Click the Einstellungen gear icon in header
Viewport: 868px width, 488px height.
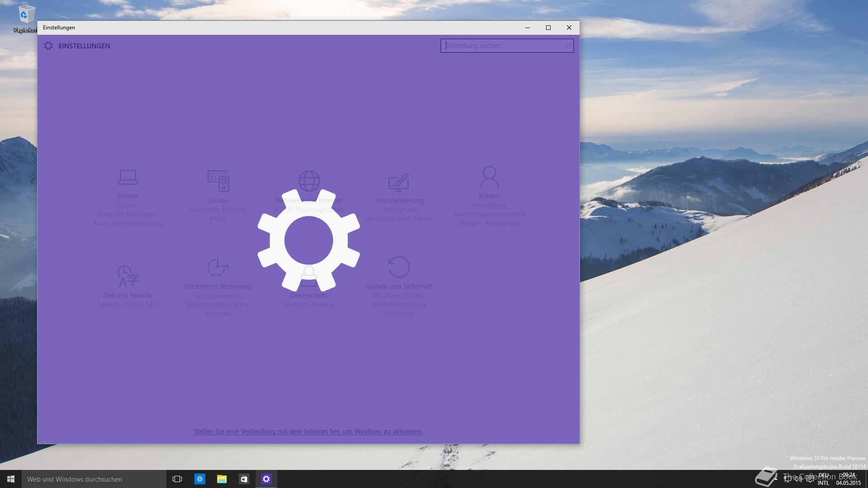click(x=48, y=46)
